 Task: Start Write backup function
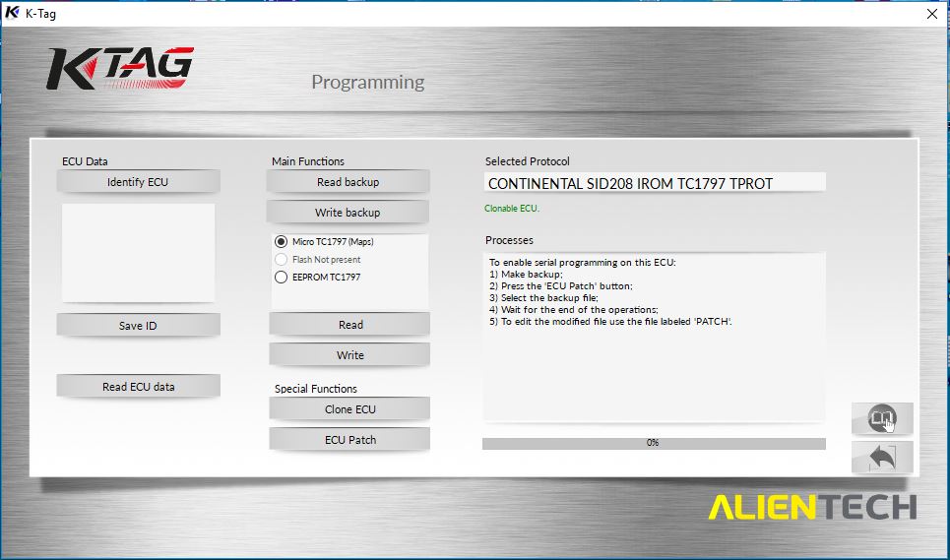point(348,213)
